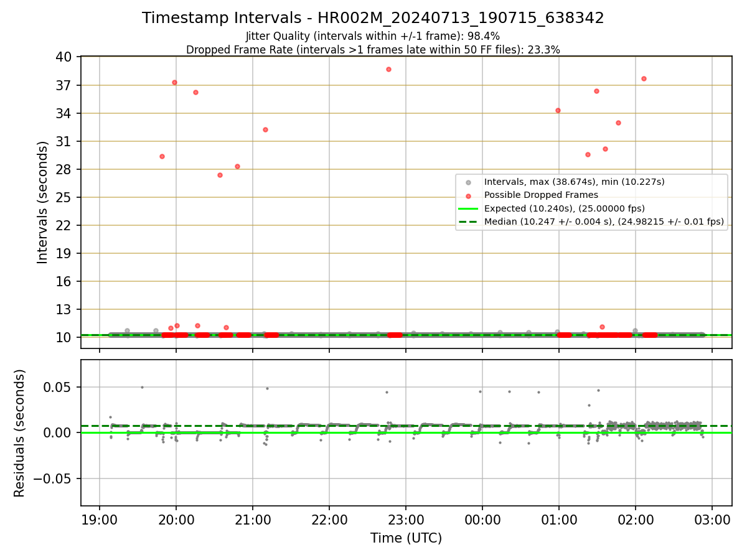The image size is (747, 560).
Task: Click red point near 29.4 seconds before 20:00
Action: [x=162, y=156]
